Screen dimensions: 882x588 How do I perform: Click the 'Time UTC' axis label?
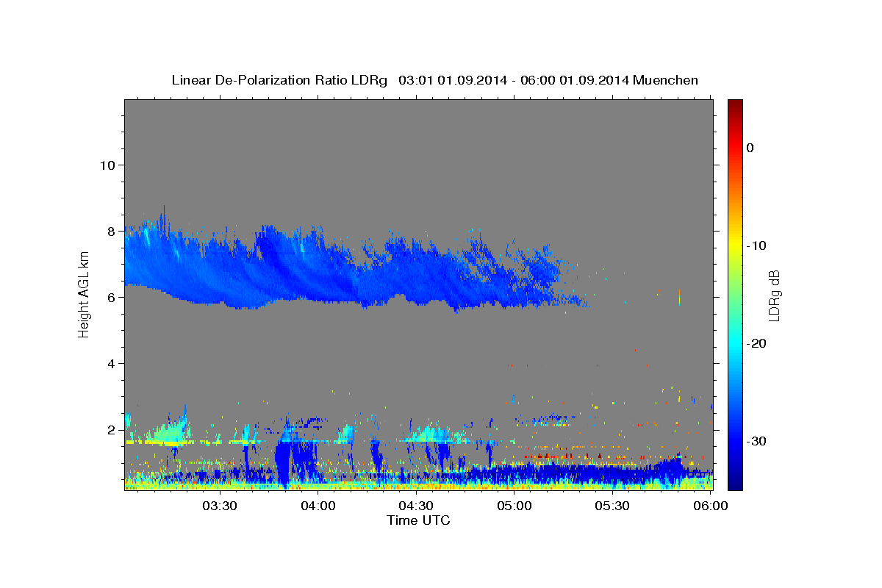point(418,520)
